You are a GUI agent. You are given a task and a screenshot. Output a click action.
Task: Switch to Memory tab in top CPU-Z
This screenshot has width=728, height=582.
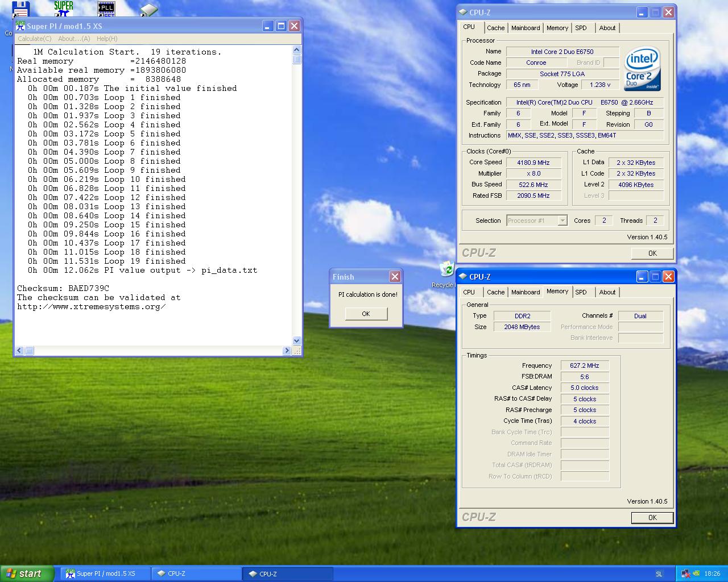click(557, 28)
